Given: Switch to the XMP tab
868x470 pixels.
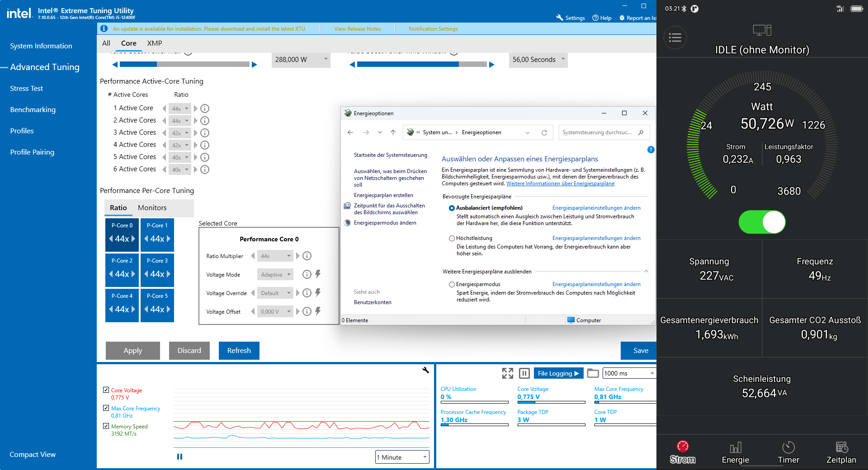Looking at the screenshot, I should click(155, 43).
